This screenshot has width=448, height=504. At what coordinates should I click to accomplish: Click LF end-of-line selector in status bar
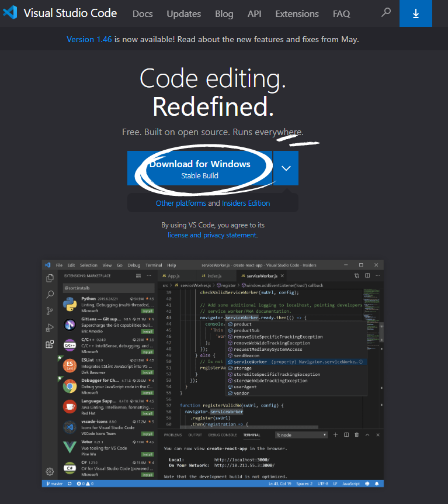click(x=335, y=484)
